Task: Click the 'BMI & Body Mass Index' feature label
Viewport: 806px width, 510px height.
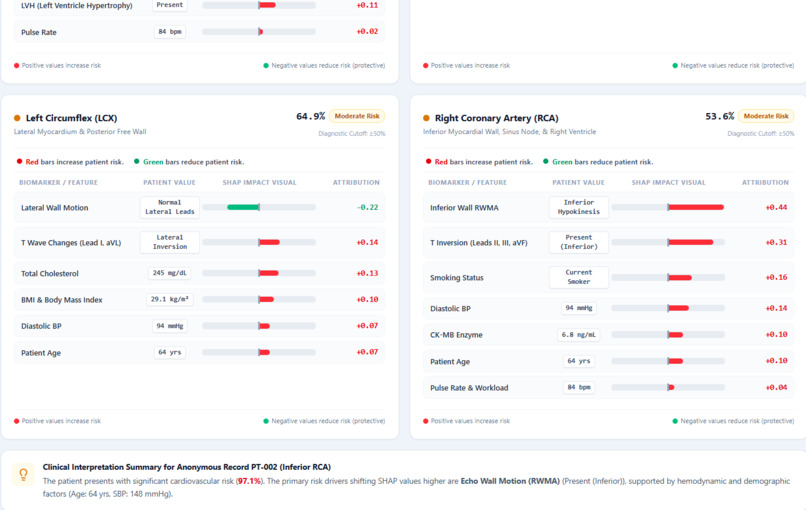Action: pyautogui.click(x=62, y=300)
